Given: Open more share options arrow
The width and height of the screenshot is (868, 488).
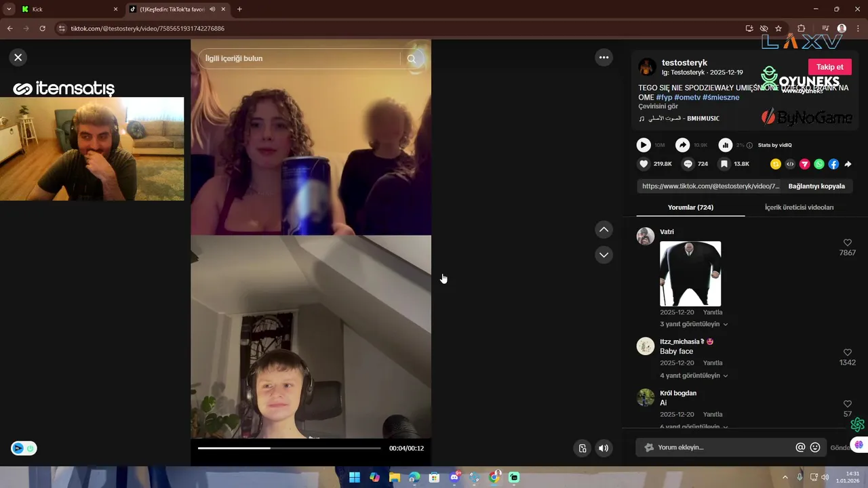Looking at the screenshot, I should click(x=848, y=164).
